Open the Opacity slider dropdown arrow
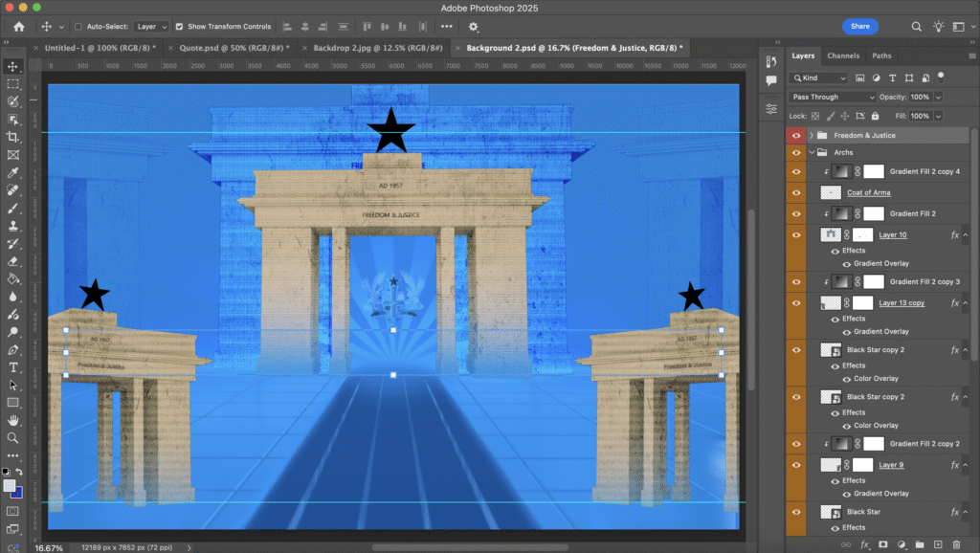 point(938,97)
